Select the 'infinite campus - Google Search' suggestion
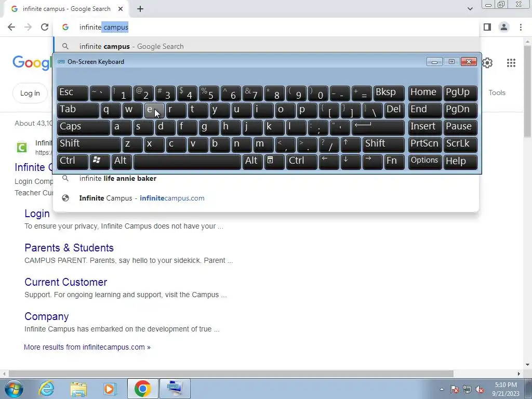Image resolution: width=532 pixels, height=399 pixels. (267, 46)
